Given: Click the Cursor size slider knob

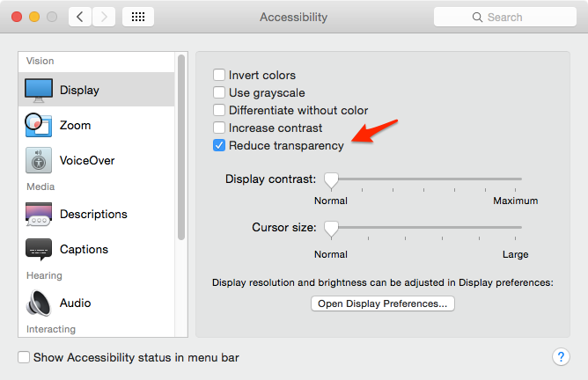Looking at the screenshot, I should click(331, 229).
